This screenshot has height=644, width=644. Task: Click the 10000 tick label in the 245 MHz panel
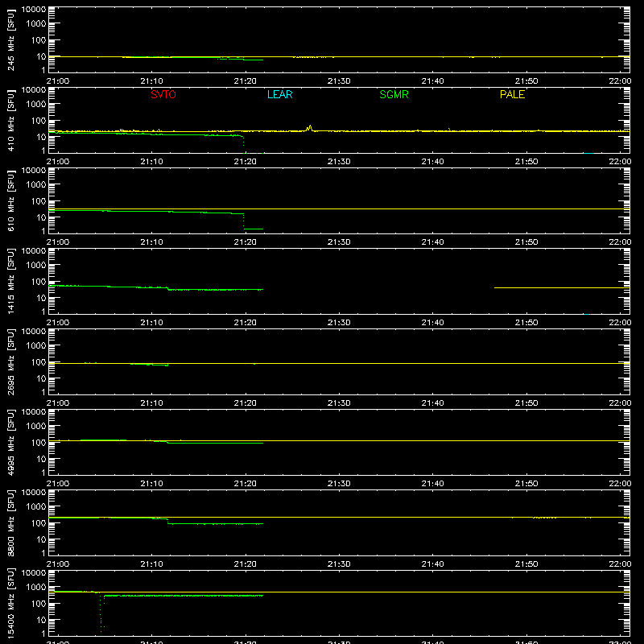tap(34, 10)
